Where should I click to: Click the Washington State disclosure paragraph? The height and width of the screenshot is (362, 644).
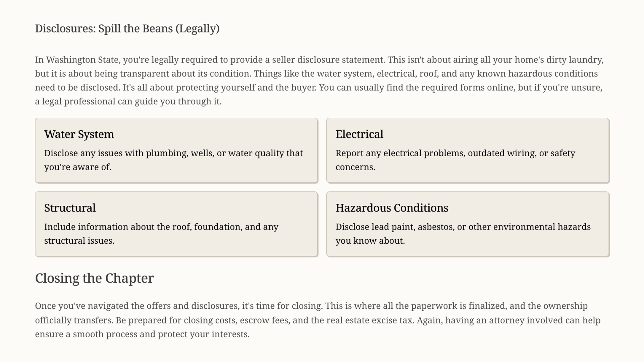tap(319, 80)
